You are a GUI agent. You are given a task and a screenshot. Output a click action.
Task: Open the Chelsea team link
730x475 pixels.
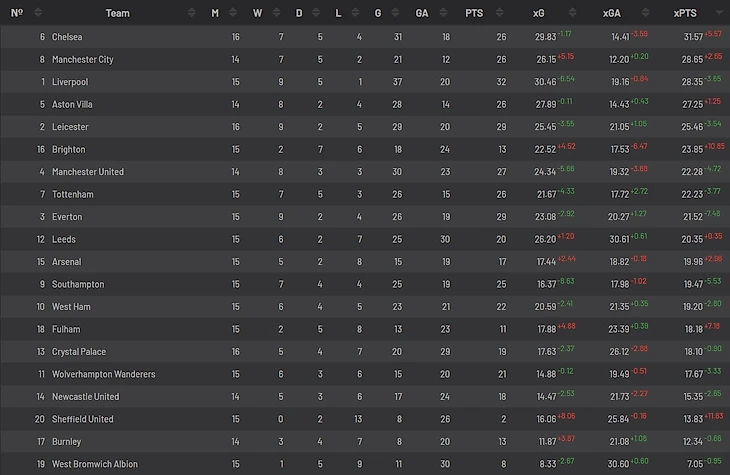(69, 37)
